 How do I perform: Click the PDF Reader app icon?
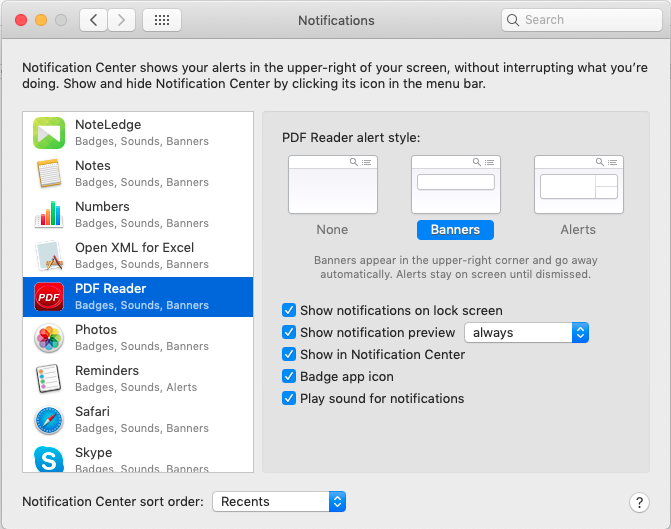point(49,297)
